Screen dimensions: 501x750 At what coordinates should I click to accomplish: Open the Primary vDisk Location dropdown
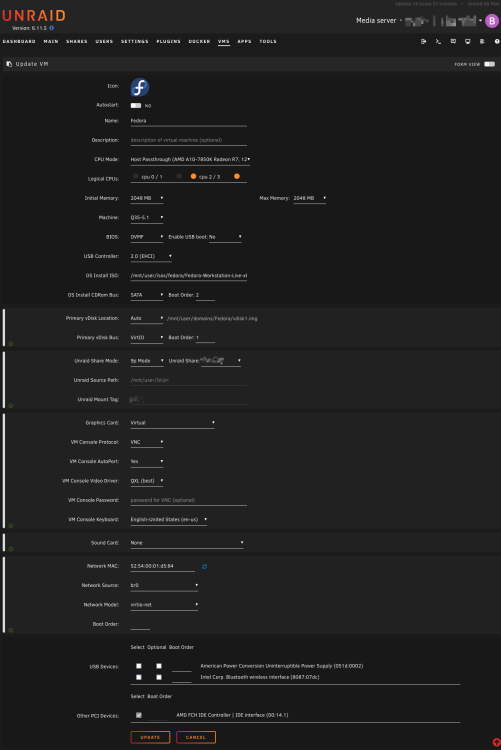pyautogui.click(x=146, y=318)
